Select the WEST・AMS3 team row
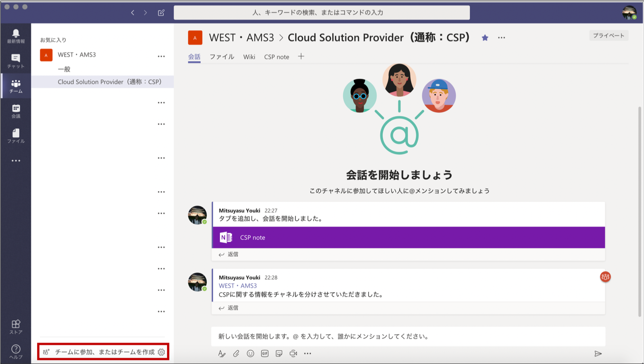The image size is (644, 364). tap(102, 55)
